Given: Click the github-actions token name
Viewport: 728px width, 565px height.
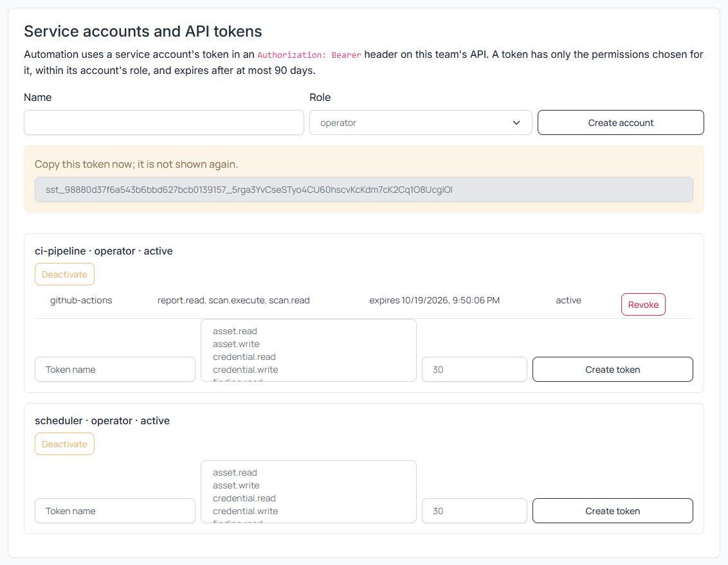Looking at the screenshot, I should point(81,300).
